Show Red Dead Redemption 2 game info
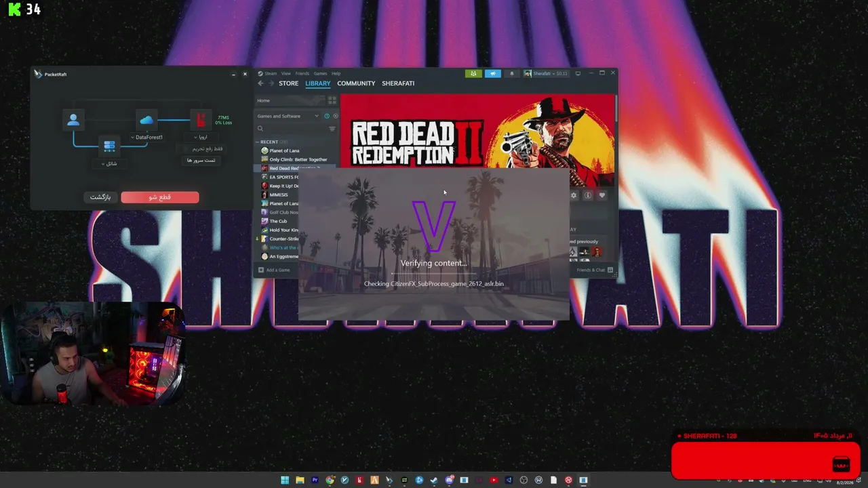 (588, 195)
